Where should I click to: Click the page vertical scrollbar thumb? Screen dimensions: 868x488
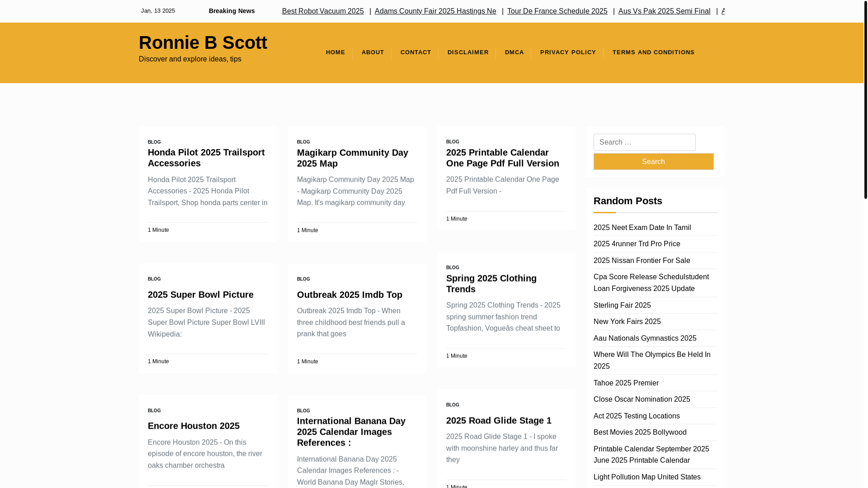click(x=865, y=99)
